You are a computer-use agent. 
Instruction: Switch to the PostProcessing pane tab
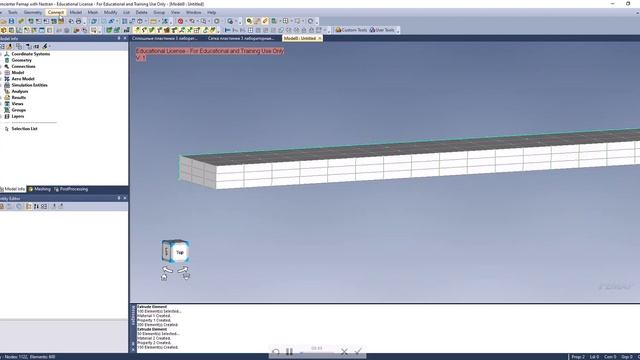[x=71, y=189]
